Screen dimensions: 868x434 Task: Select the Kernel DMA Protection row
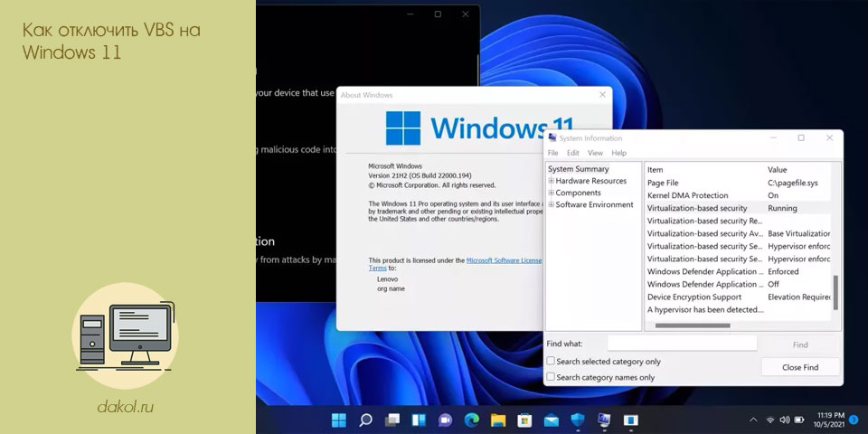coord(739,195)
